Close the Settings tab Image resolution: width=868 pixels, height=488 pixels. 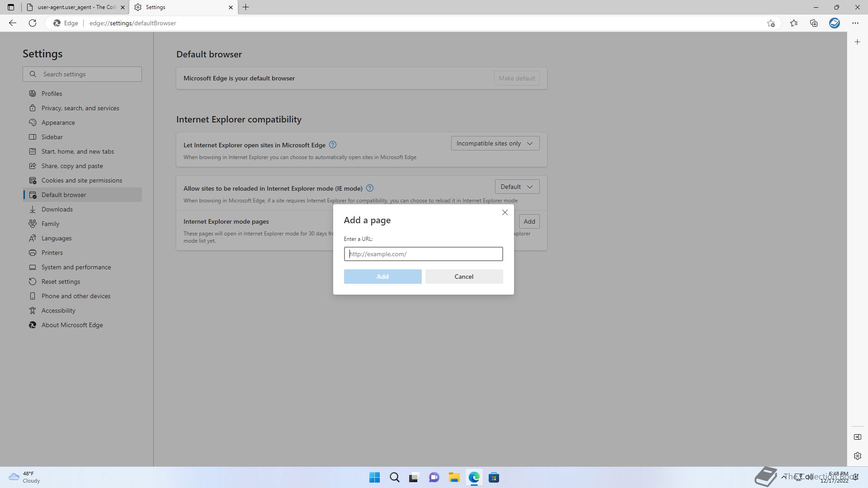(x=231, y=7)
